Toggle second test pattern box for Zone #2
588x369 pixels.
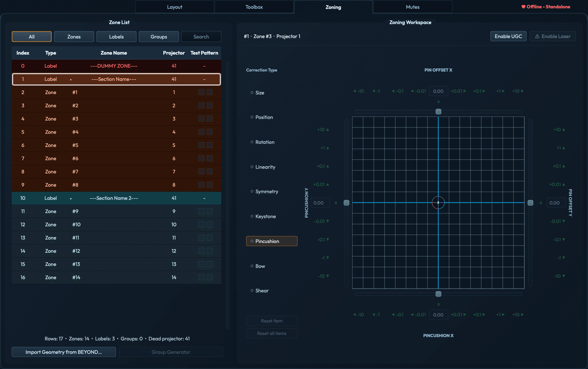pyautogui.click(x=210, y=105)
